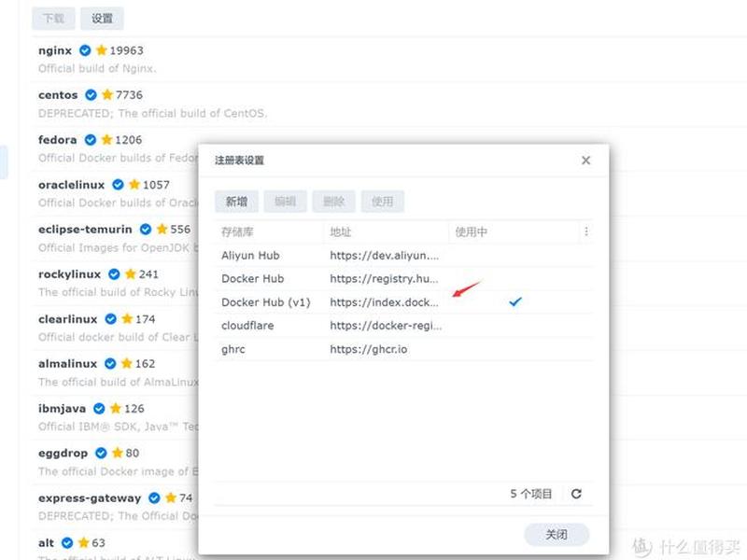The width and height of the screenshot is (747, 560).
Task: Click the https://dev.aliyun address cell
Action: [384, 255]
